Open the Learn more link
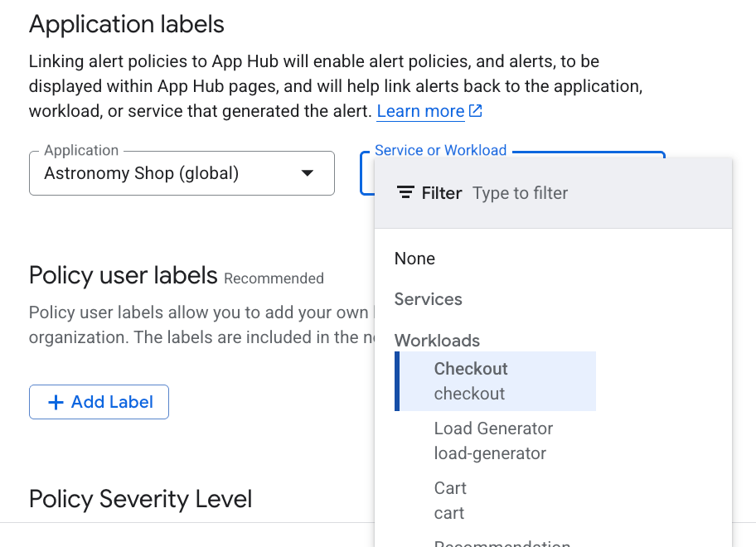 click(x=420, y=110)
